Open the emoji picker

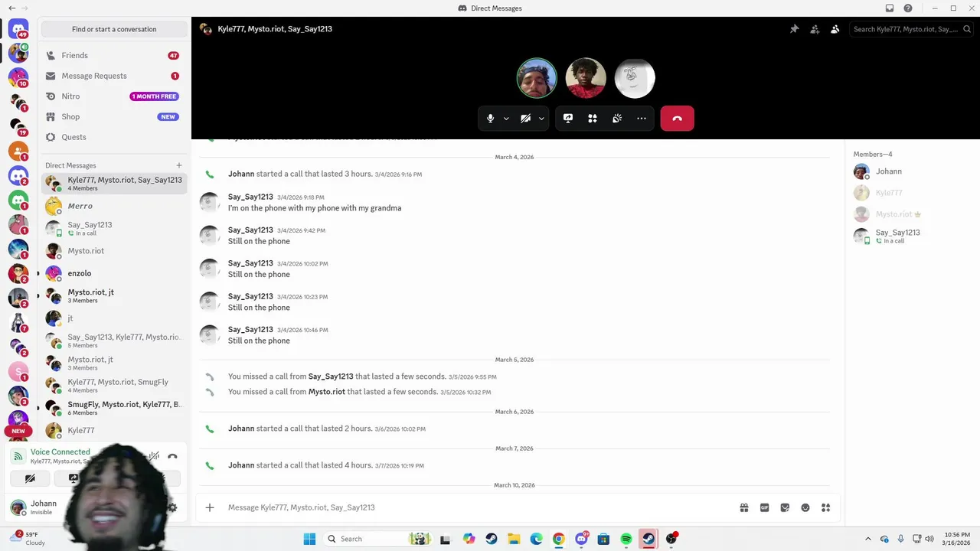point(805,507)
